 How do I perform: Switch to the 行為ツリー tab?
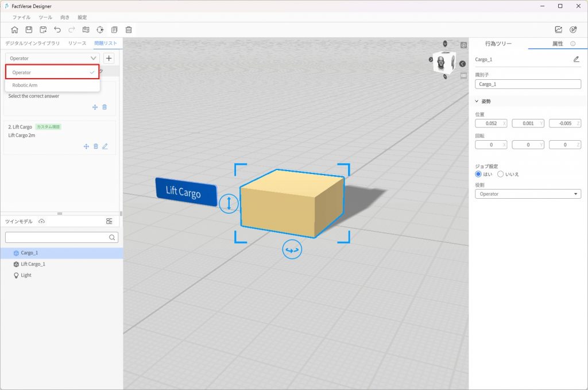(x=498, y=44)
